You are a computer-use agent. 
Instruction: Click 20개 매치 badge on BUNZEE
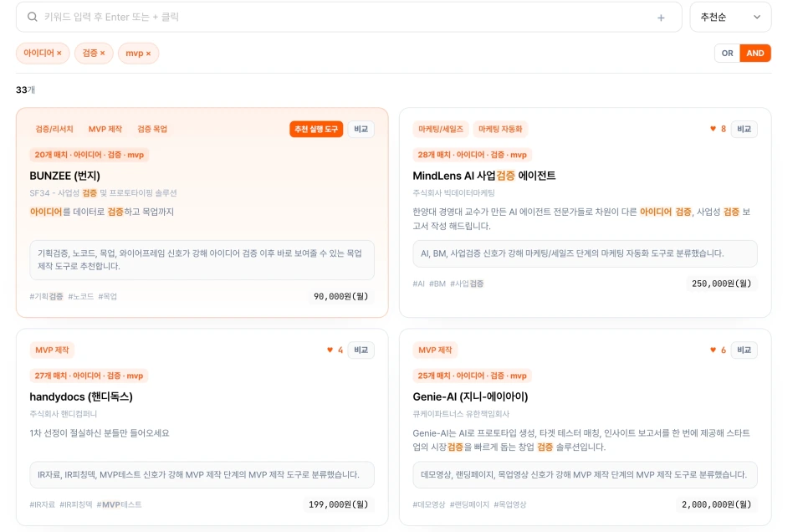coord(89,155)
